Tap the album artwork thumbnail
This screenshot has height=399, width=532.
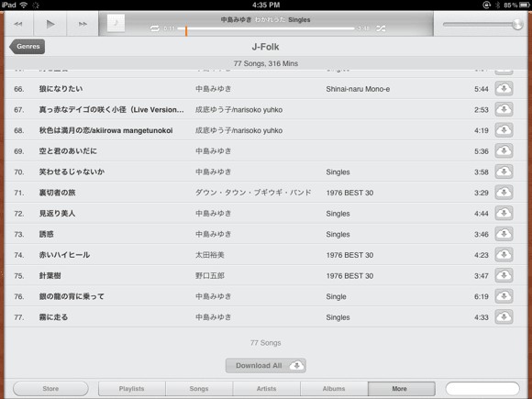pos(116,23)
